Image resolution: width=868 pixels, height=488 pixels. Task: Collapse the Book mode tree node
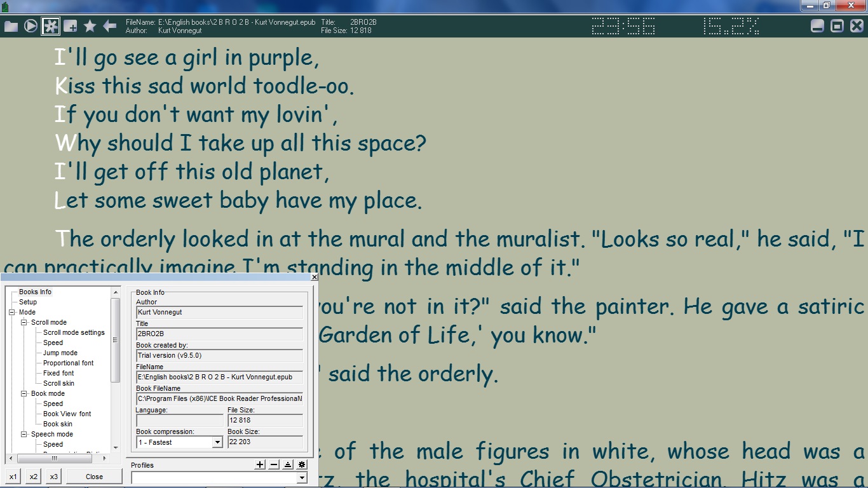tap(24, 394)
